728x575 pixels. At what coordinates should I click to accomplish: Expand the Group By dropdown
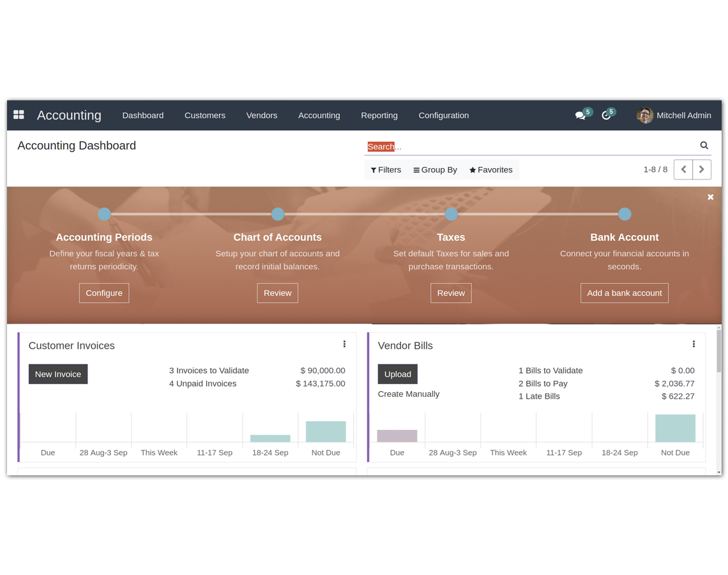pyautogui.click(x=435, y=170)
